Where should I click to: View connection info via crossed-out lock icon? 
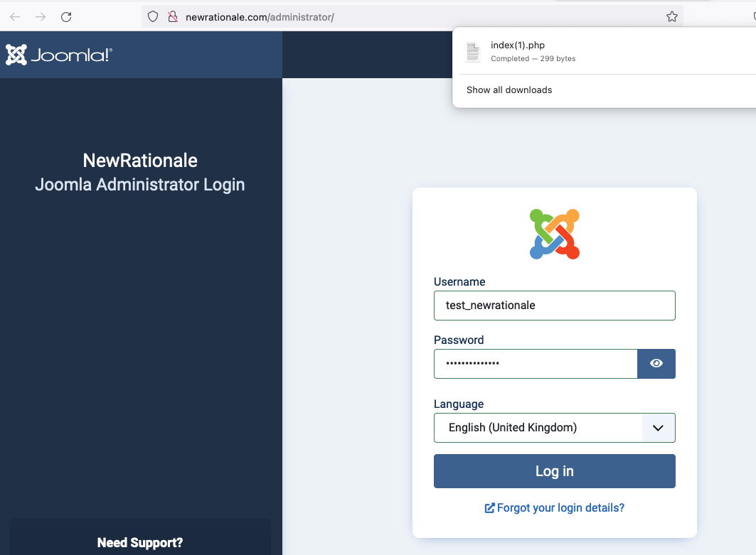tap(173, 17)
